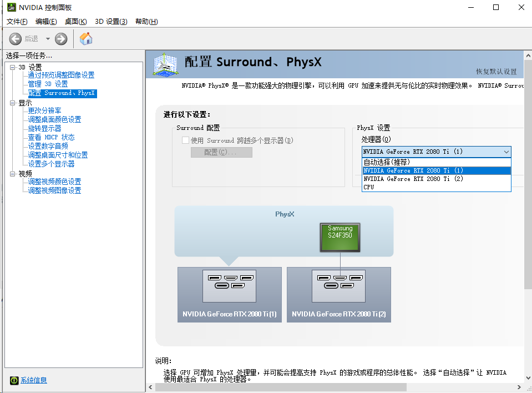The height and width of the screenshot is (393, 532).
Task: Click the horizontal scrollbar thumb
Action: (x=281, y=387)
